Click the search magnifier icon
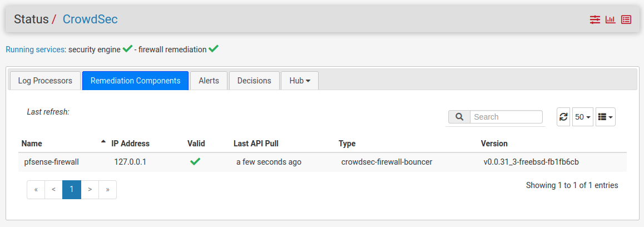 coord(459,117)
